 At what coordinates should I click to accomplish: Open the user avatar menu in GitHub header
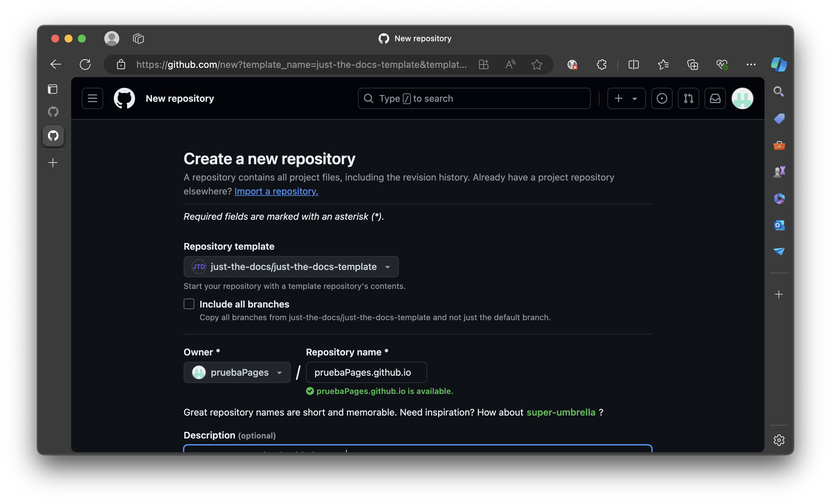point(742,98)
